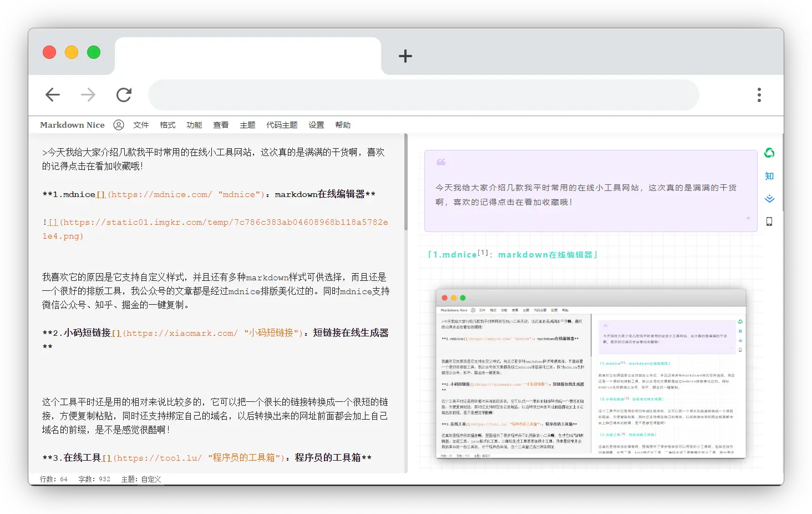
Task: Click the Markdown Nice logo text
Action: point(72,125)
